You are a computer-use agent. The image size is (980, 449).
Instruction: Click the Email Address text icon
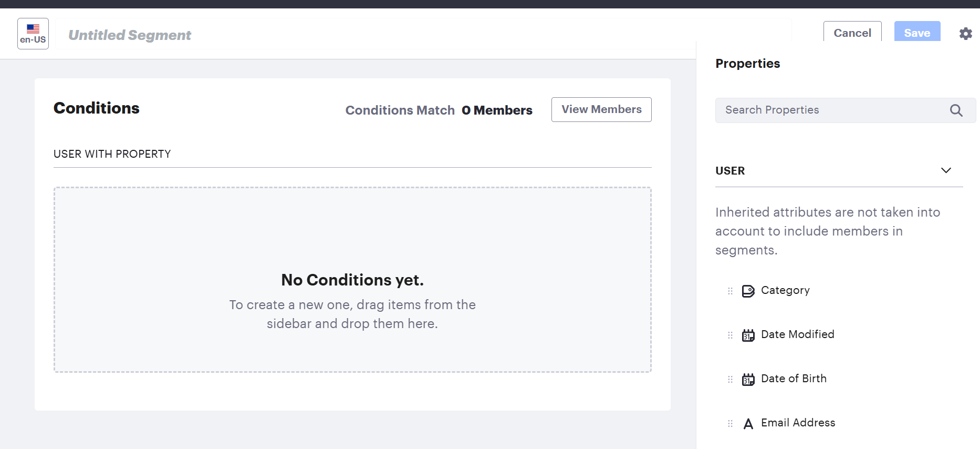[x=748, y=423]
